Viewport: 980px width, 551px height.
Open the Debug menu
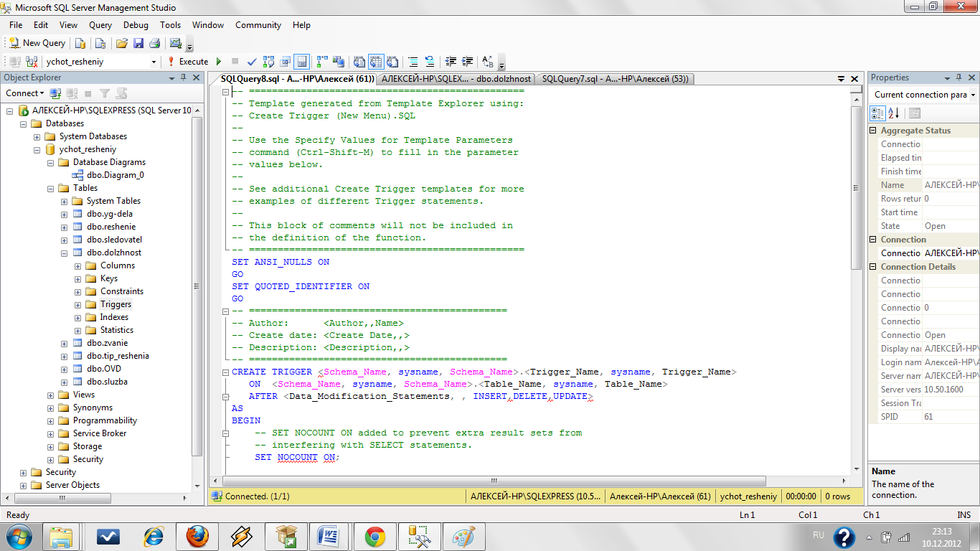[136, 25]
